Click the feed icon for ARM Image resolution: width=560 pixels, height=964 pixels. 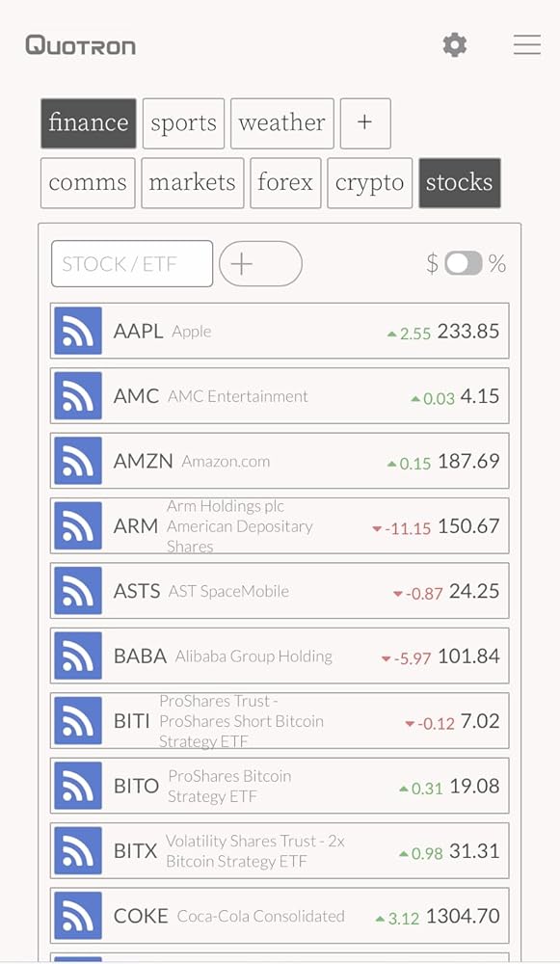pos(78,525)
